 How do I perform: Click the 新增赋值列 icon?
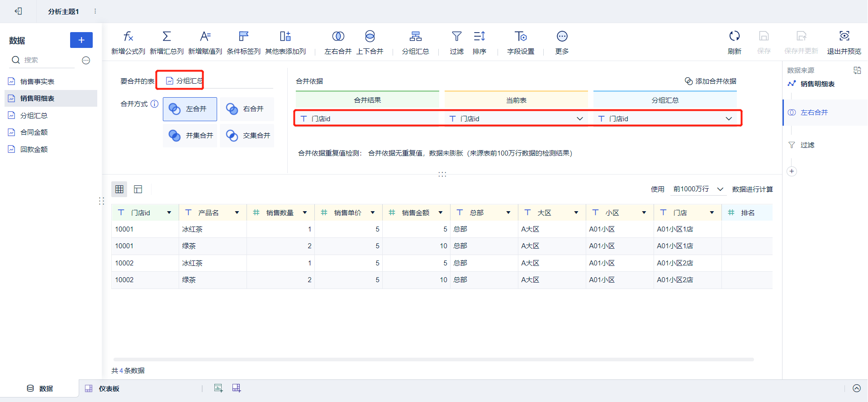[205, 36]
